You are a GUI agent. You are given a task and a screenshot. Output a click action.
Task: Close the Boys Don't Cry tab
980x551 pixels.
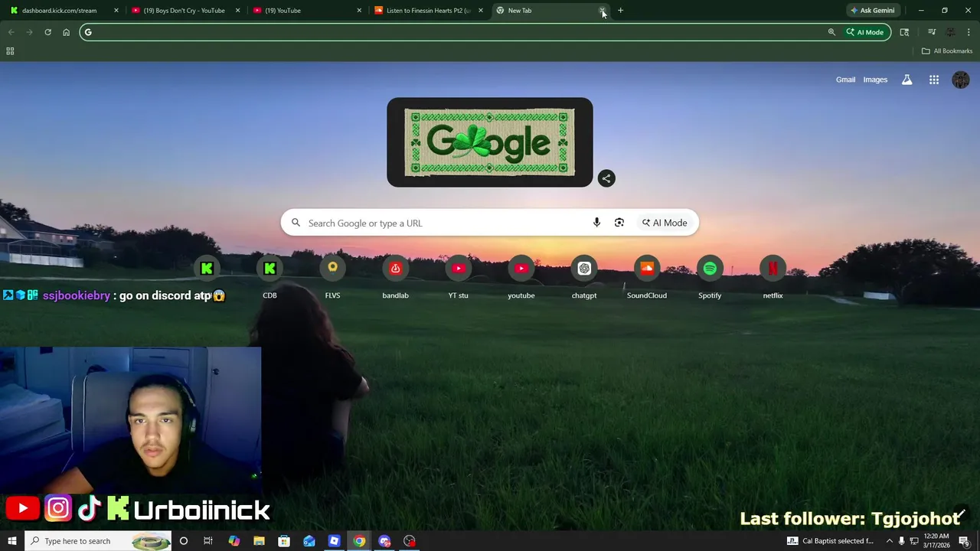[x=237, y=11]
